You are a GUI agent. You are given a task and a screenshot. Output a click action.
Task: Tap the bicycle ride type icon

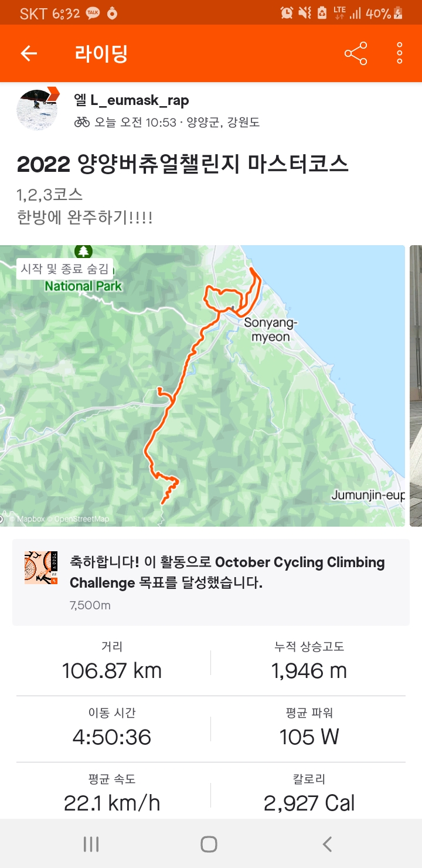click(82, 122)
